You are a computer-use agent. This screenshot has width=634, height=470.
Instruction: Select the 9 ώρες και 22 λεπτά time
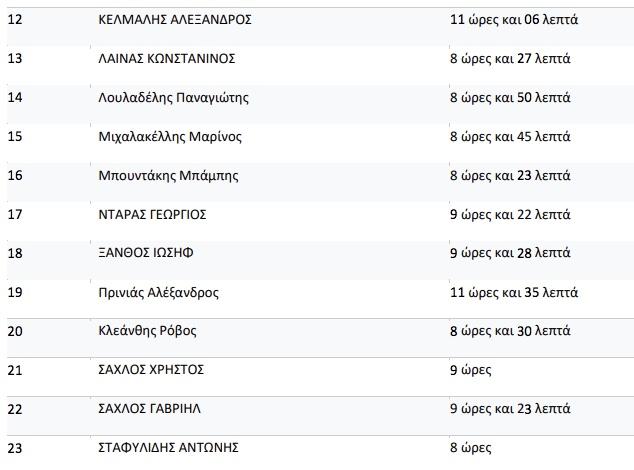(510, 214)
